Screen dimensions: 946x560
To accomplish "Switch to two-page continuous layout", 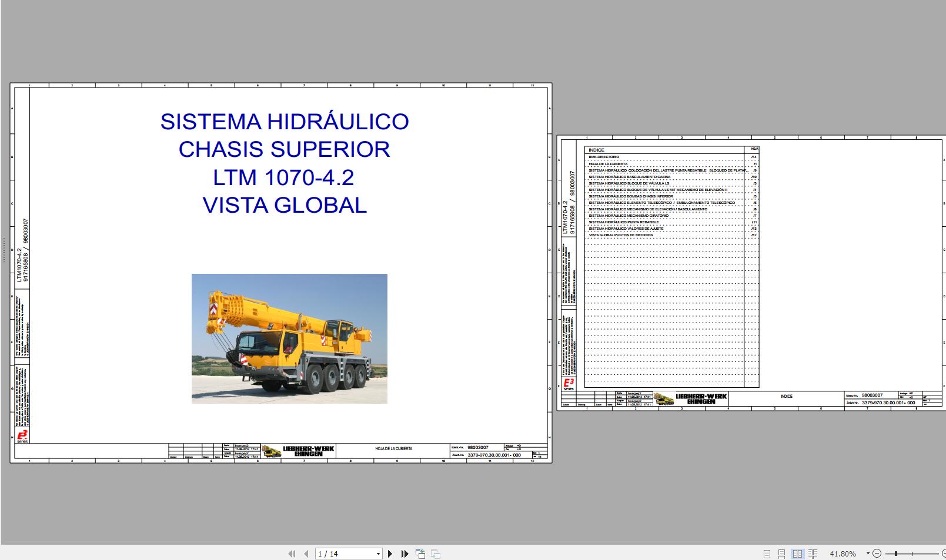I will point(813,554).
